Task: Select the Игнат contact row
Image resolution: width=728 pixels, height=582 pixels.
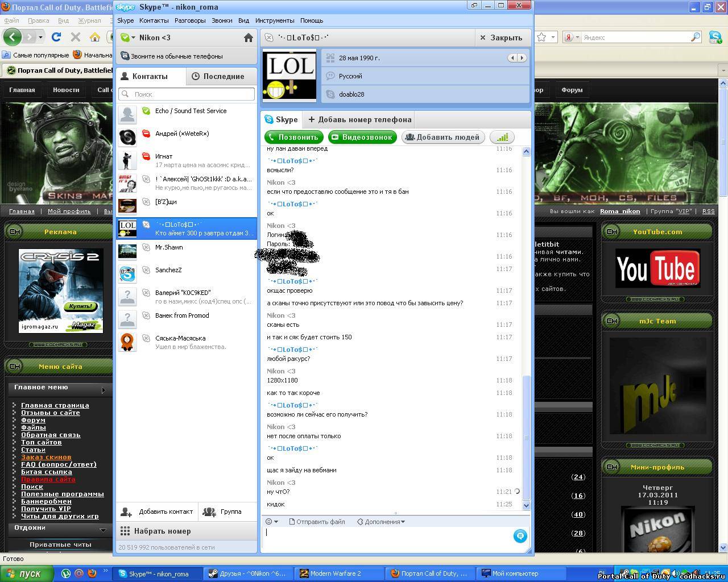Action: point(187,160)
